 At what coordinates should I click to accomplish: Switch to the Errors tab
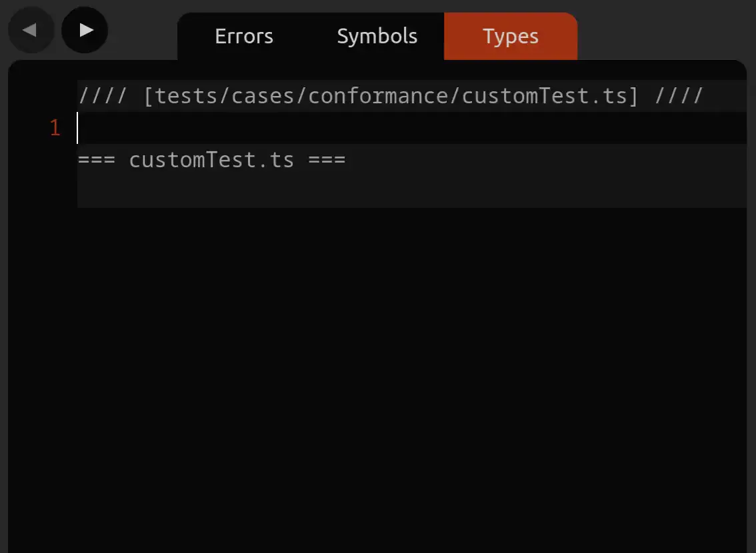pos(244,37)
